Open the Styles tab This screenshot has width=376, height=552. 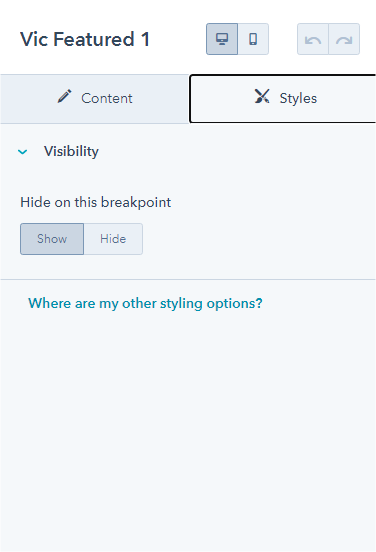[283, 99]
